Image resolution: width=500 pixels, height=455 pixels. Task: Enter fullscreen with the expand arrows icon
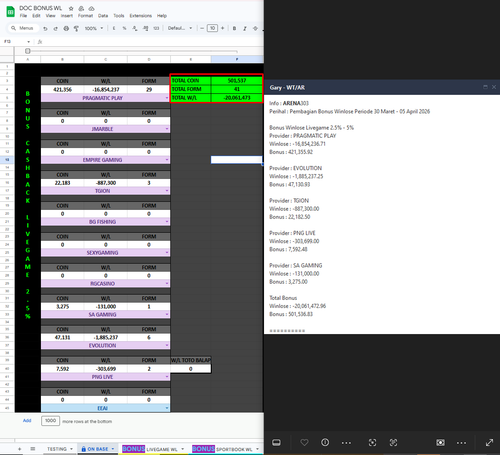point(489,442)
